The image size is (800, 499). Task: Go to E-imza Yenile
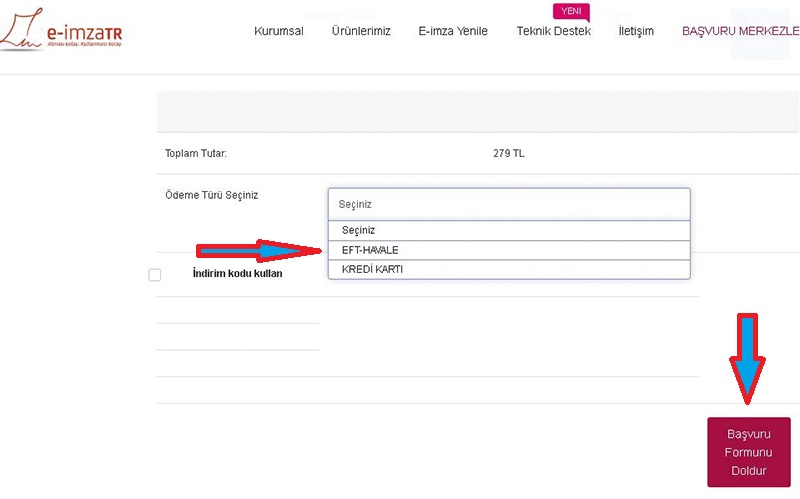tap(453, 31)
